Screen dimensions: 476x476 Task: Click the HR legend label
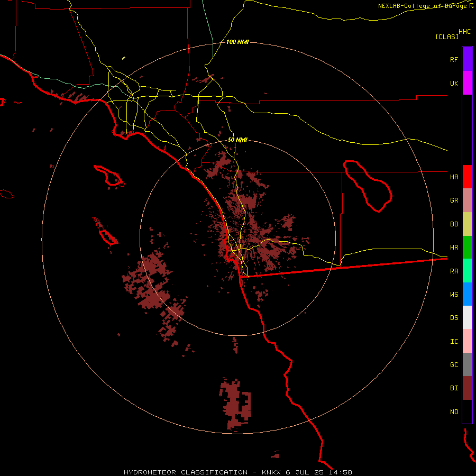coord(454,248)
